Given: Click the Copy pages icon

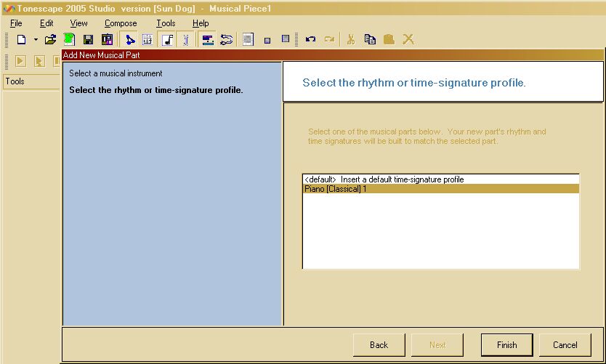Looking at the screenshot, I should tap(370, 39).
